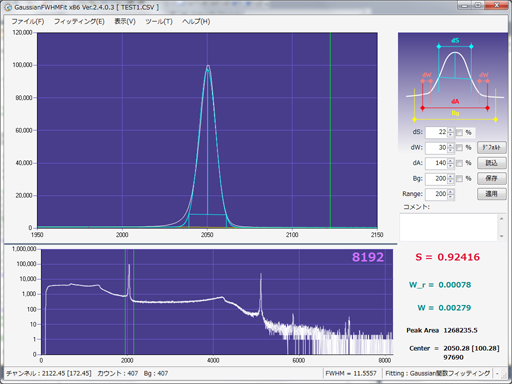Open the フィッティング(E) menu
This screenshot has height=384, width=512.
[x=79, y=21]
